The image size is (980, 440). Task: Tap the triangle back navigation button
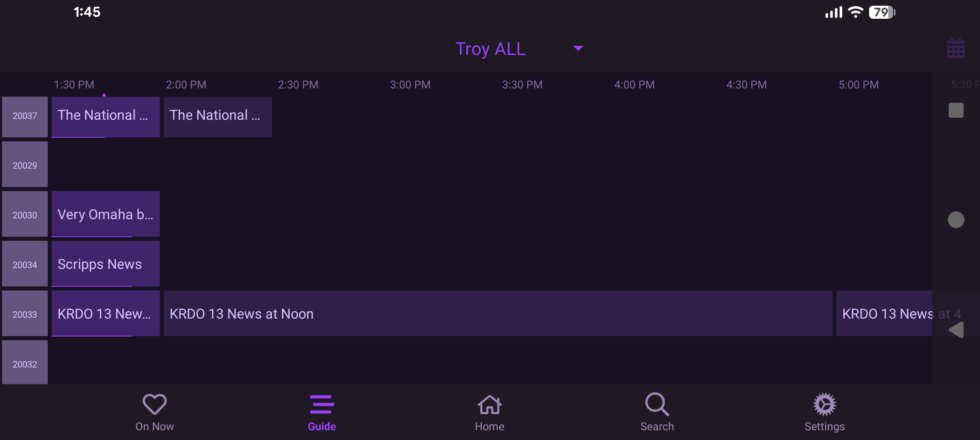click(x=956, y=330)
